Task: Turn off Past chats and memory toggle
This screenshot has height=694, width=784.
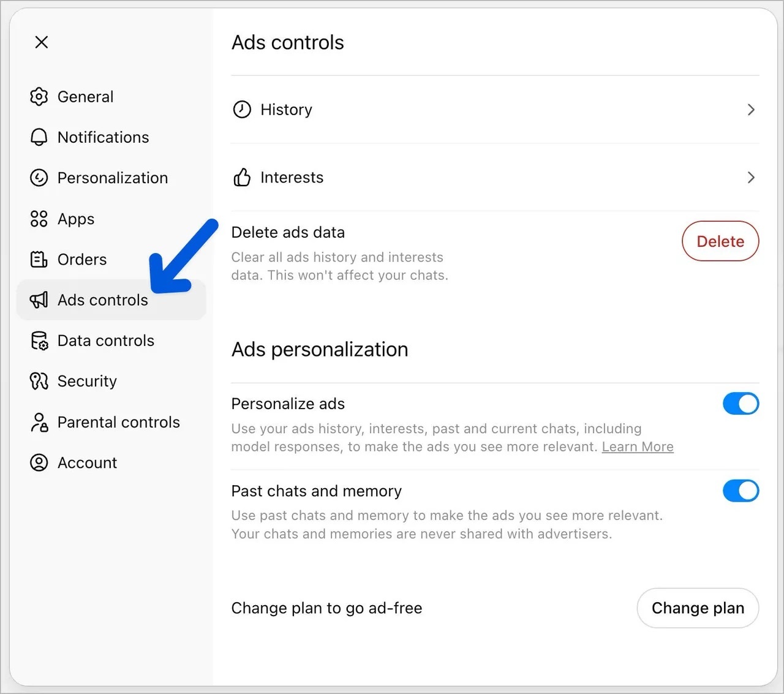Action: point(741,491)
